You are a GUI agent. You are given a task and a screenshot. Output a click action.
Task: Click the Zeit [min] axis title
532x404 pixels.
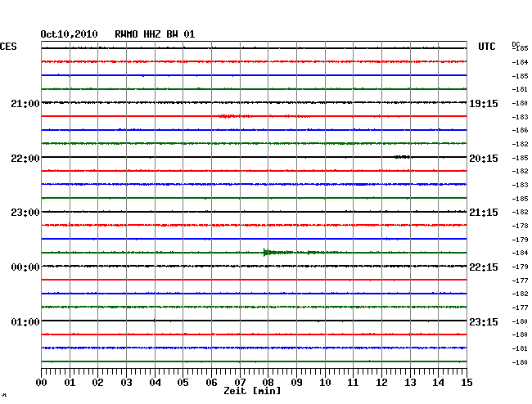(x=252, y=391)
